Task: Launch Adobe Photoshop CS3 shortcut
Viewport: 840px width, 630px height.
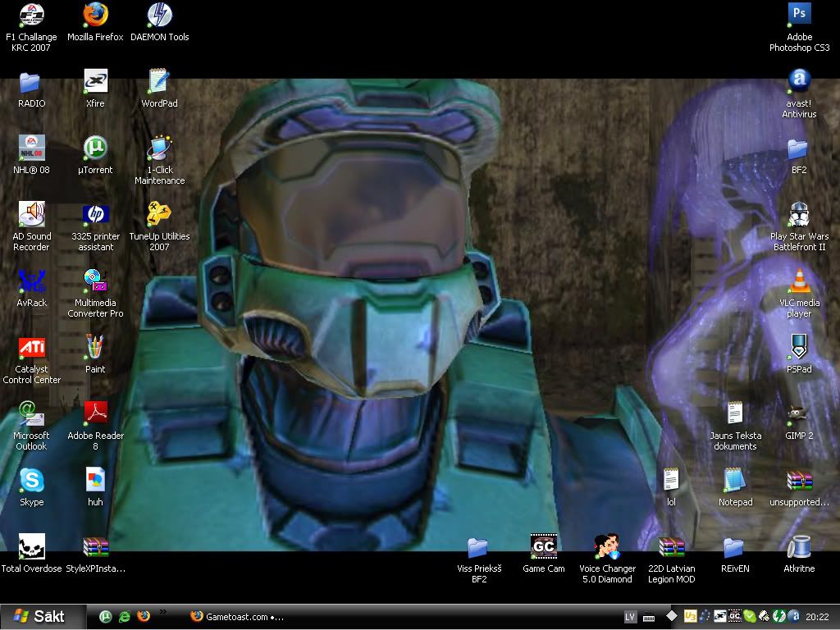Action: click(x=799, y=27)
